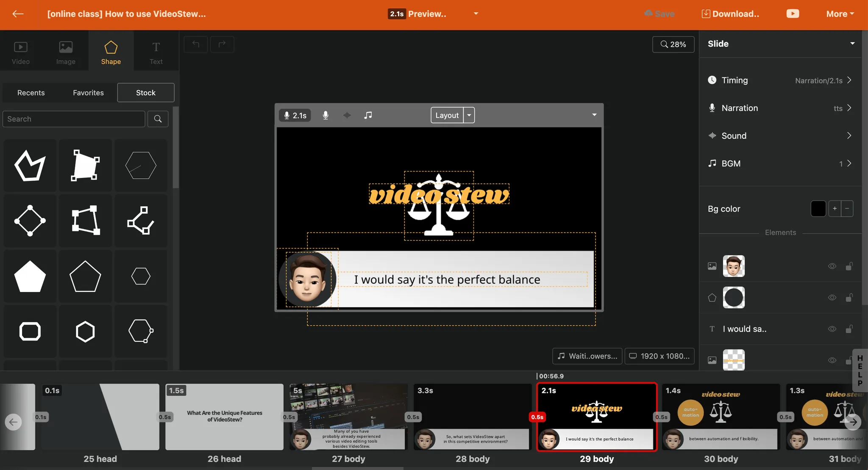Open the 1920 x 1080 resolution button
This screenshot has width=868, height=470.
tap(659, 356)
